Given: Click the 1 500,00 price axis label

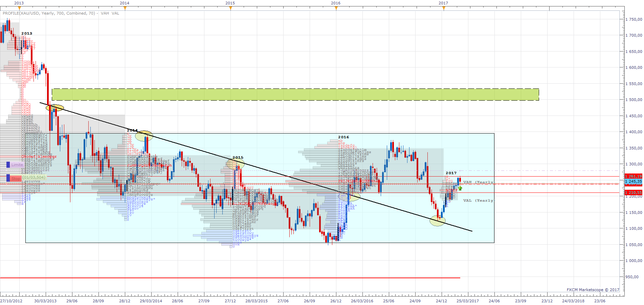Looking at the screenshot, I should click(634, 100).
